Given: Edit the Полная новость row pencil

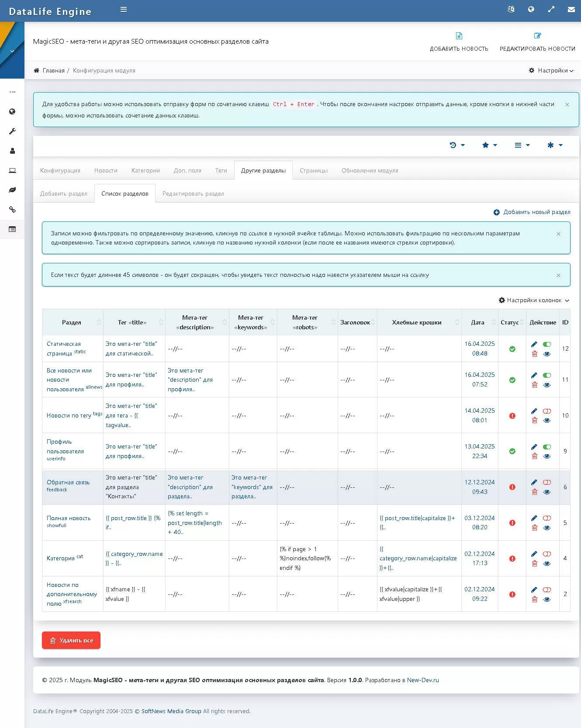Looking at the screenshot, I should [x=534, y=518].
